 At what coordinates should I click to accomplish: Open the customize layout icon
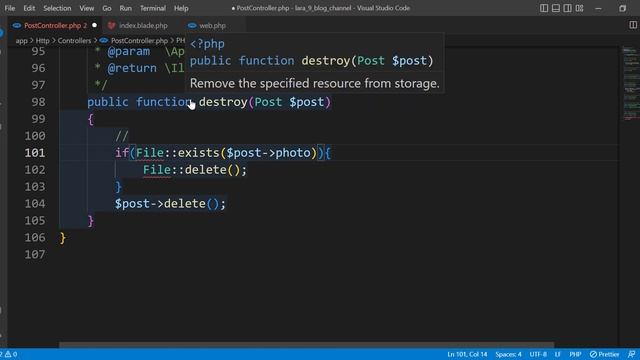tap(579, 8)
